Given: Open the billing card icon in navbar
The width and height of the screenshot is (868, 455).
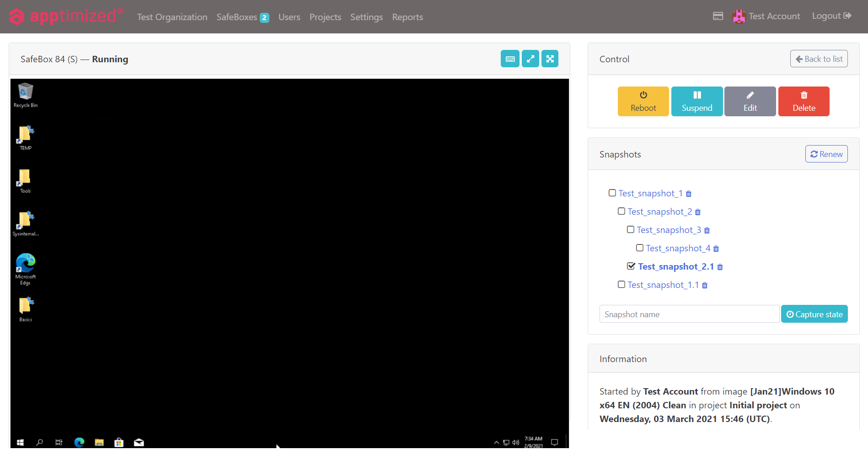Looking at the screenshot, I should [718, 16].
